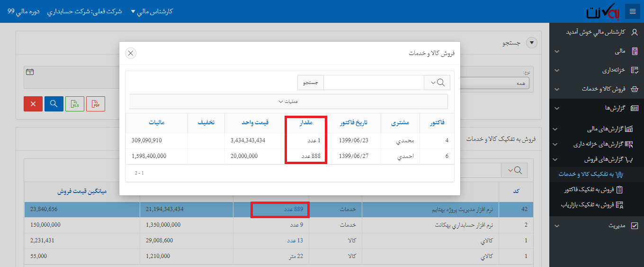Collapse گزارش‌های فروش submenu

(x=556, y=159)
